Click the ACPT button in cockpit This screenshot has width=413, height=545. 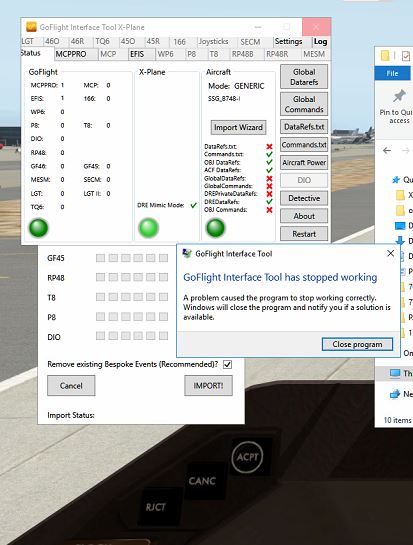248,456
